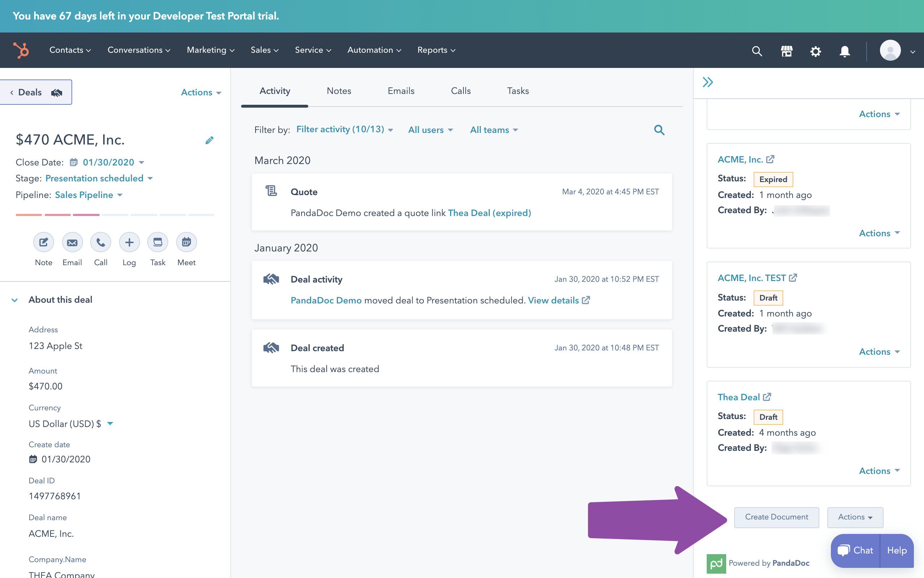This screenshot has height=578, width=924.
Task: Open Actions dropdown next to Create Document
Action: 855,517
